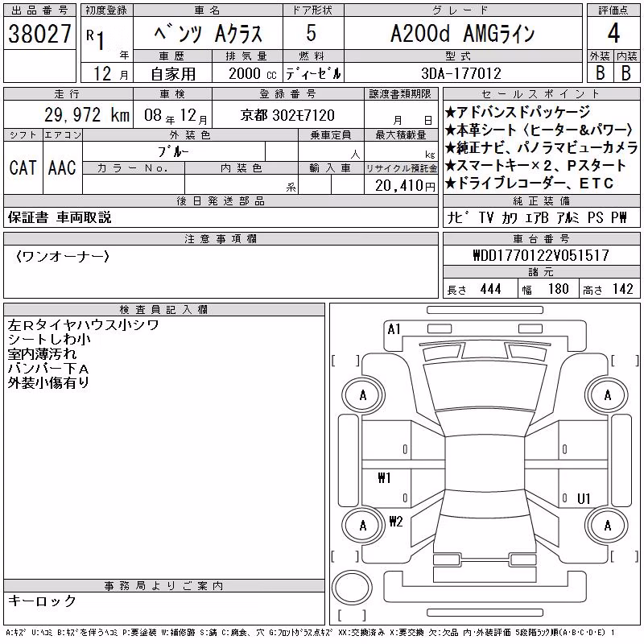The height and width of the screenshot is (644, 644).
Task: Click the vehicle history 自家用
Action: pos(173,74)
